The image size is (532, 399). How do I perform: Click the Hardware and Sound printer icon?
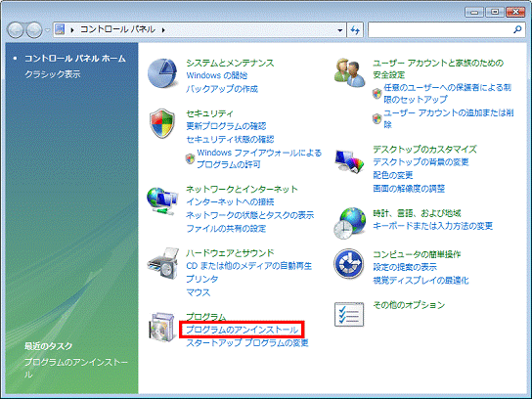(163, 263)
